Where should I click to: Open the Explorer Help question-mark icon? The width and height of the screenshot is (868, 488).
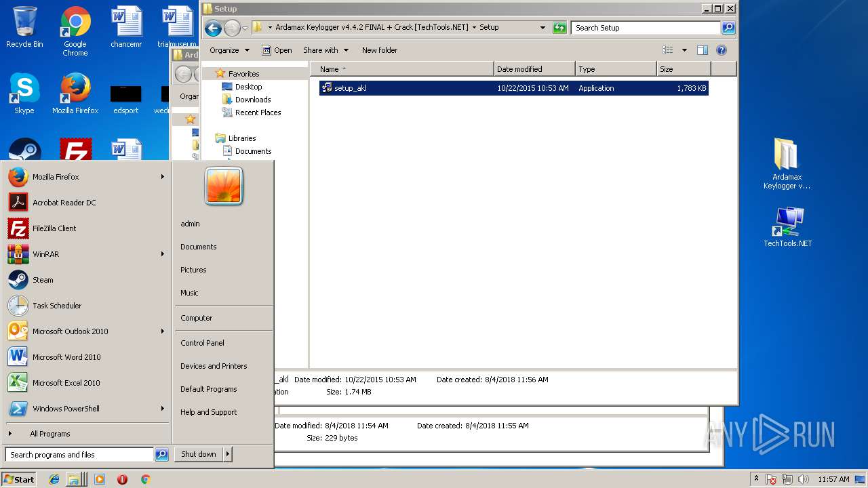[722, 50]
